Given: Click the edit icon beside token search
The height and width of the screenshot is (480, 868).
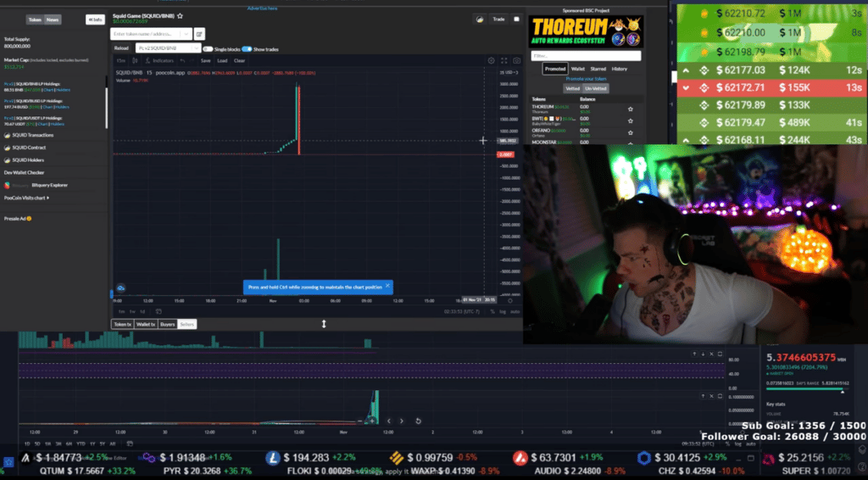Looking at the screenshot, I should click(x=199, y=34).
